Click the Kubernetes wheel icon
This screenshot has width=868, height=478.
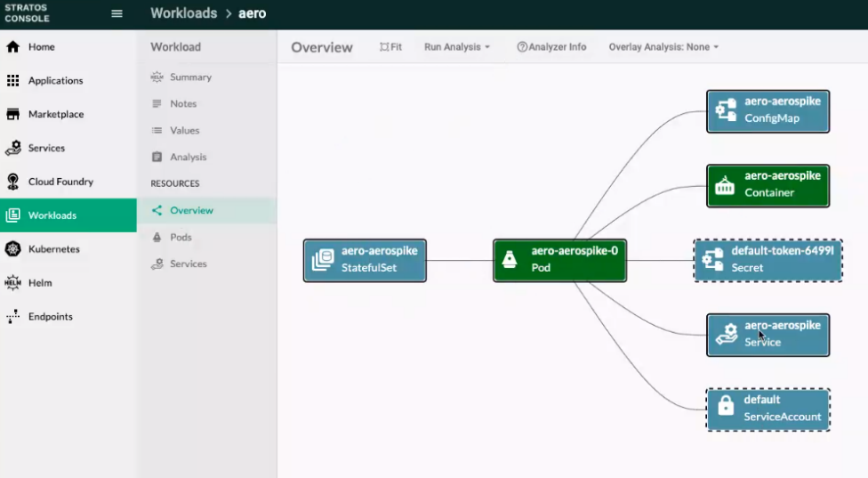12,249
